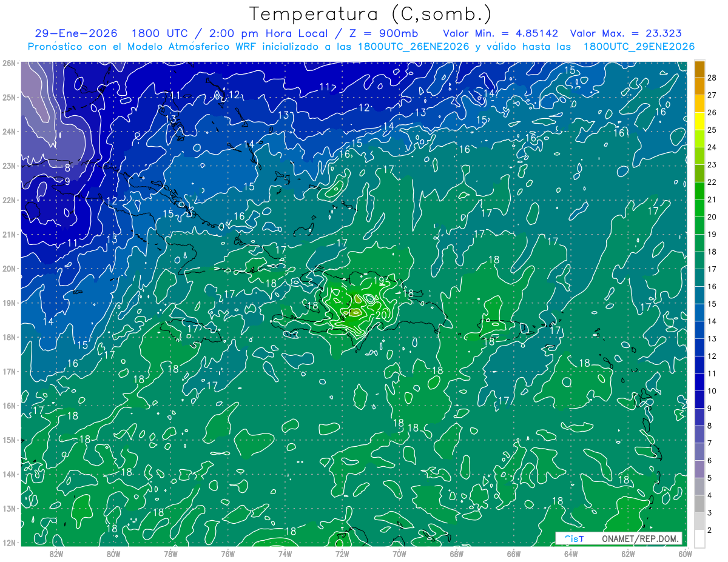Select the "62W" longitude axis label
Viewport: 728px width, 562px height.
pos(628,553)
